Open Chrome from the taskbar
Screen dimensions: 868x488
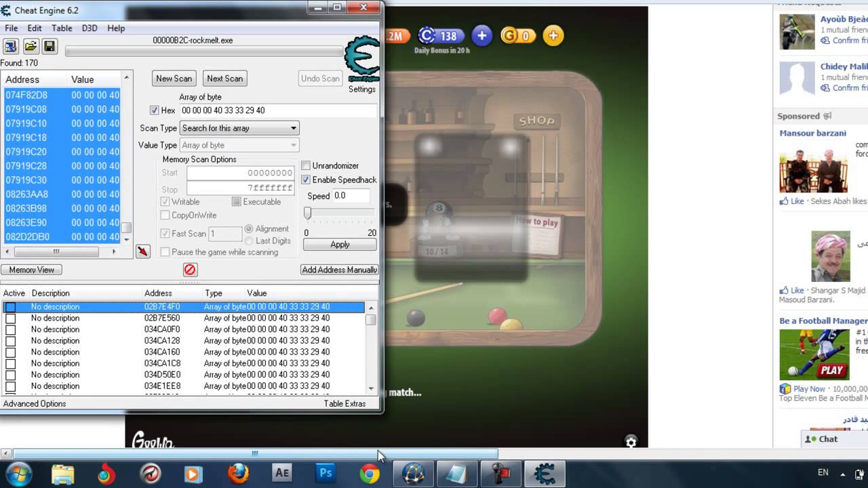click(x=370, y=473)
